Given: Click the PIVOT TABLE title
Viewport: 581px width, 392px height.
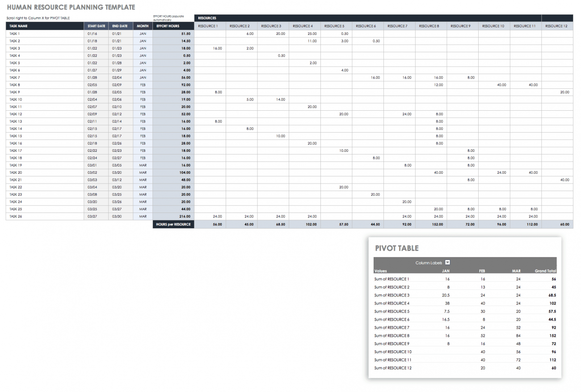Looking at the screenshot, I should coord(397,248).
